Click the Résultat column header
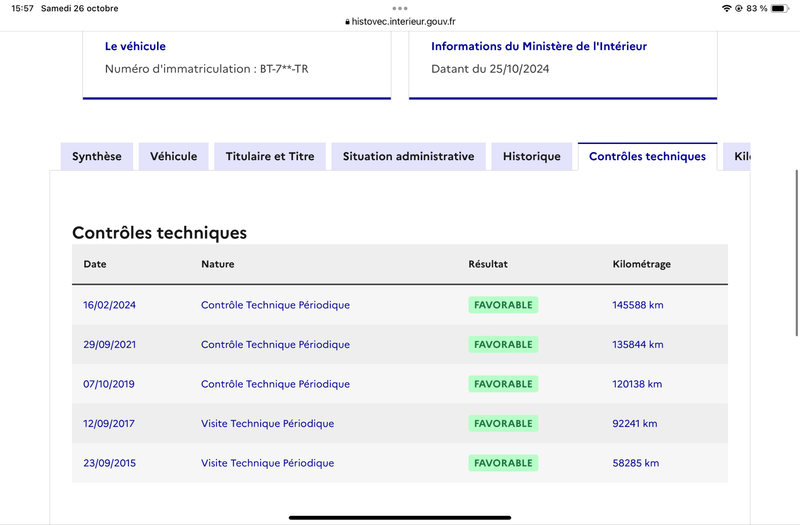This screenshot has height=525, width=800. [x=488, y=264]
